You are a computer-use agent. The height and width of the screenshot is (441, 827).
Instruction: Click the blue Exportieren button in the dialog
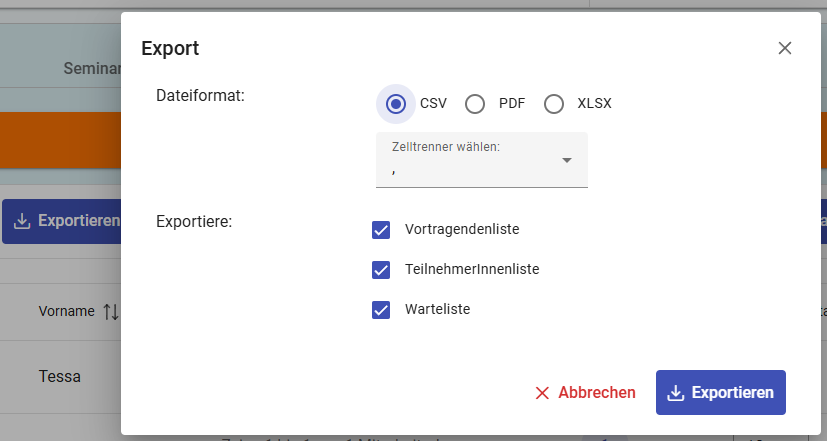721,393
